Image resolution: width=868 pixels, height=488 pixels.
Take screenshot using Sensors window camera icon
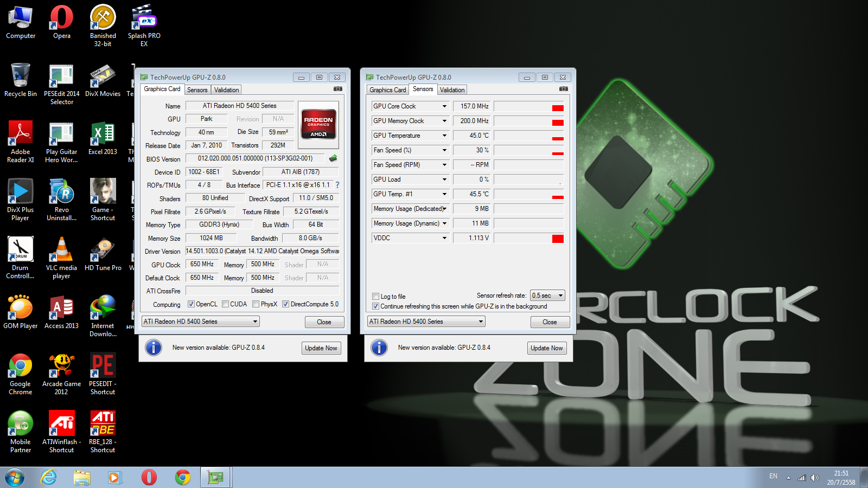click(564, 89)
